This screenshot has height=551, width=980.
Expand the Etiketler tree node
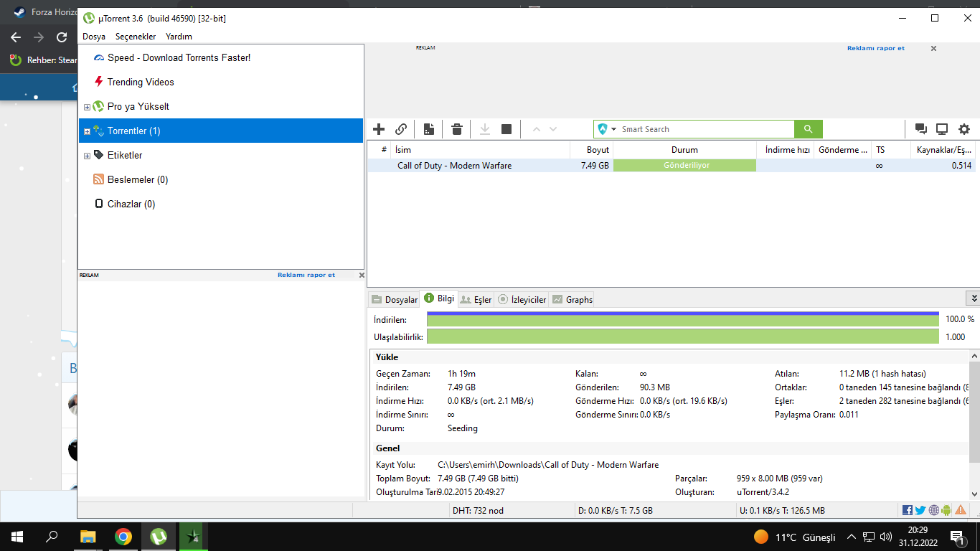pos(88,156)
